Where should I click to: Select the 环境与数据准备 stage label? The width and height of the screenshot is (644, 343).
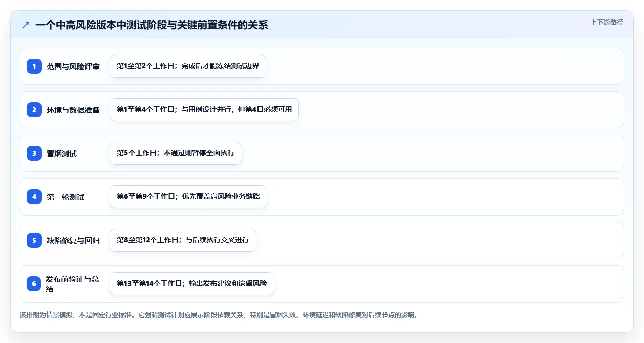click(x=73, y=110)
